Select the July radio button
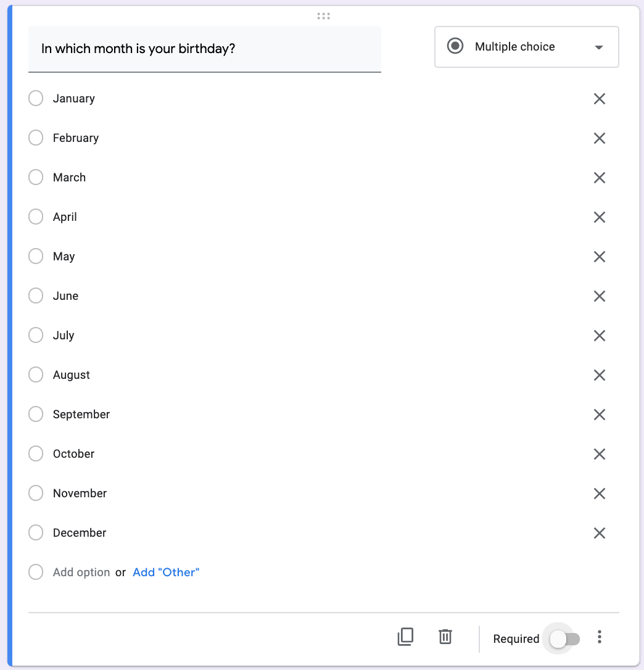Image resolution: width=644 pixels, height=670 pixels. coord(36,335)
